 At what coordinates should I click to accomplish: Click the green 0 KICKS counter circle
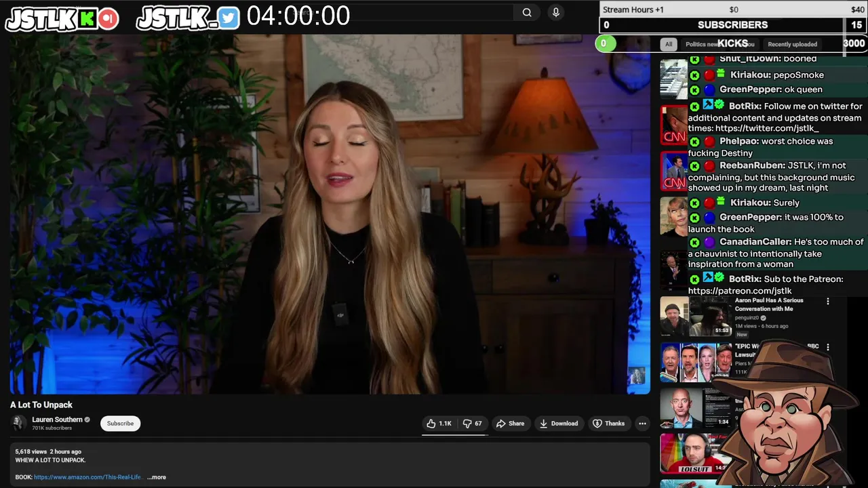(606, 43)
